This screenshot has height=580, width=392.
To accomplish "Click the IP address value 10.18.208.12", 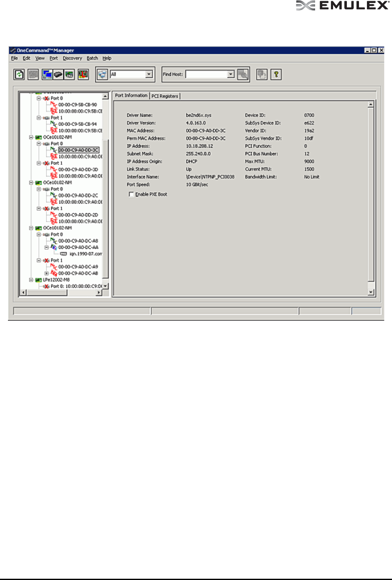I will click(199, 146).
